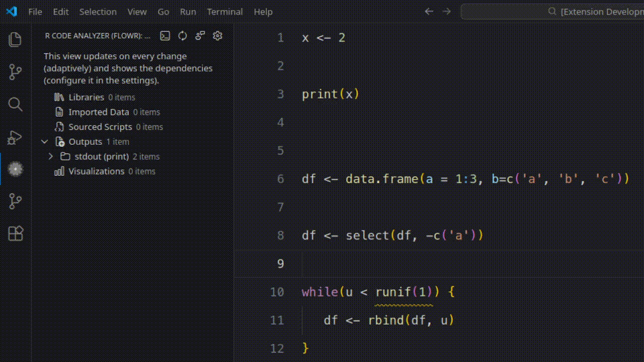Select the Imported Data row
The image size is (644, 362).
click(x=133, y=112)
